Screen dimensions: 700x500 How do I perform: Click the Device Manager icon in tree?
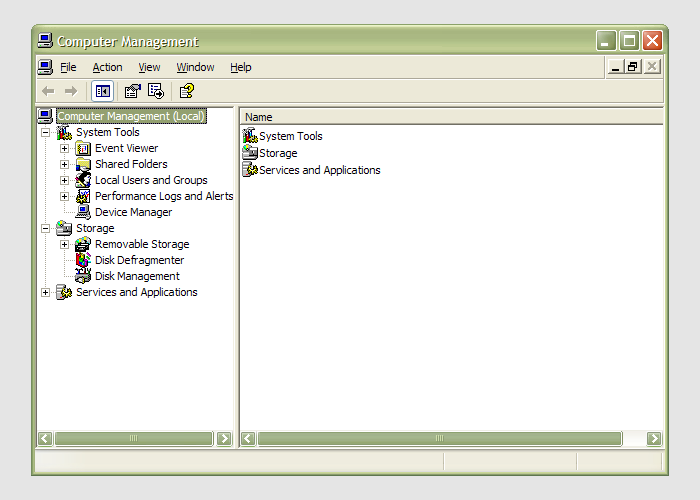pos(83,212)
